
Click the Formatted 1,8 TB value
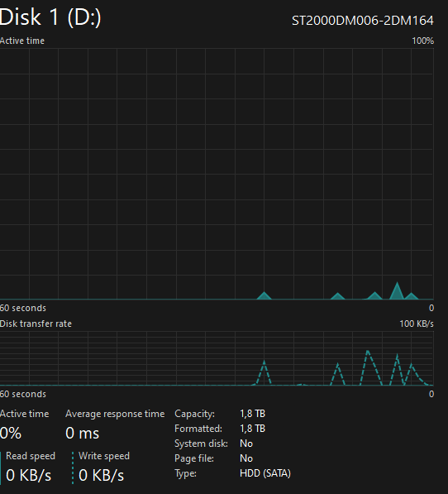253,429
